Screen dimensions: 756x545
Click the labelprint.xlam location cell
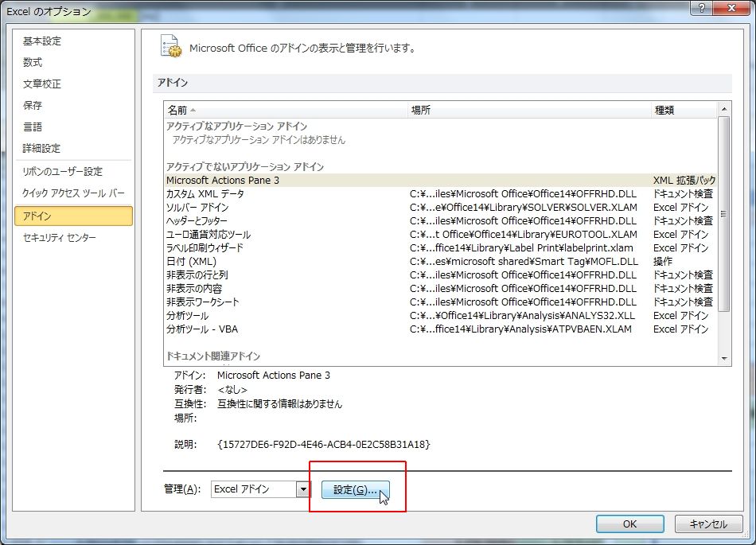(x=521, y=247)
